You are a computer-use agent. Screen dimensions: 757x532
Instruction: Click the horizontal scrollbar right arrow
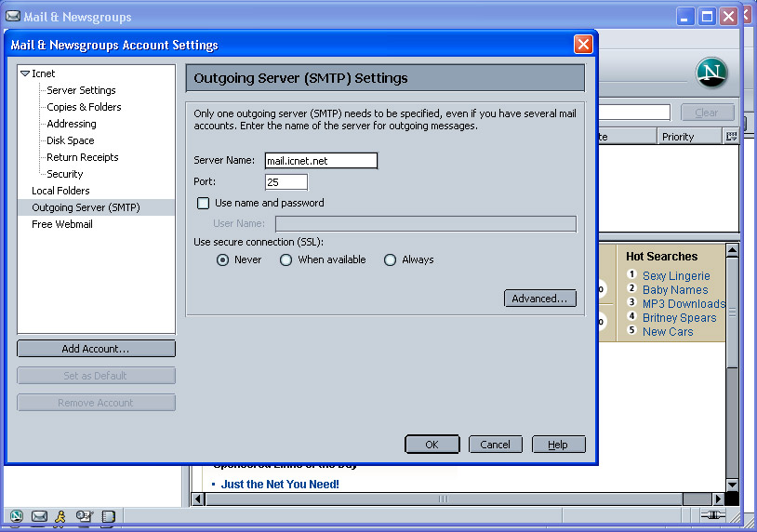click(x=718, y=499)
